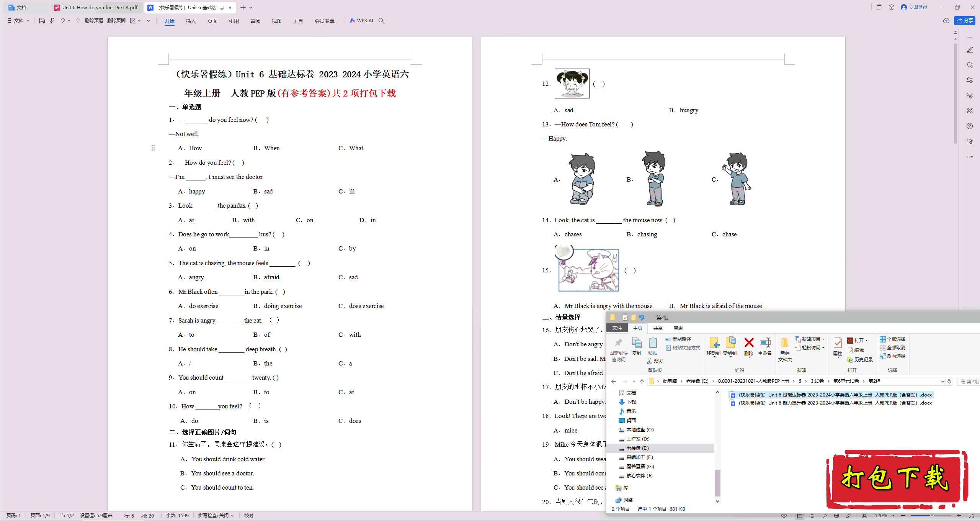Click Delete red X in Explorer ribbon

pos(749,346)
